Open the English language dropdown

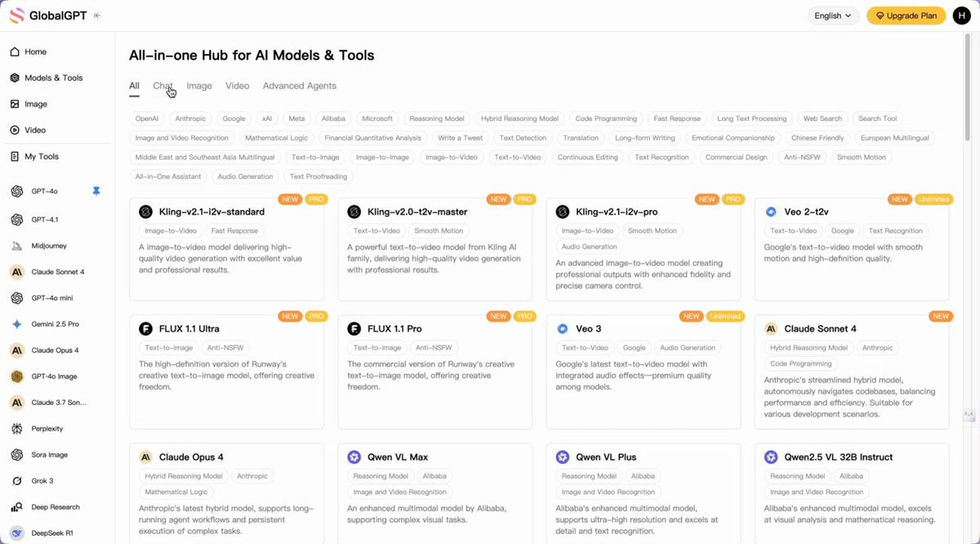pyautogui.click(x=833, y=16)
